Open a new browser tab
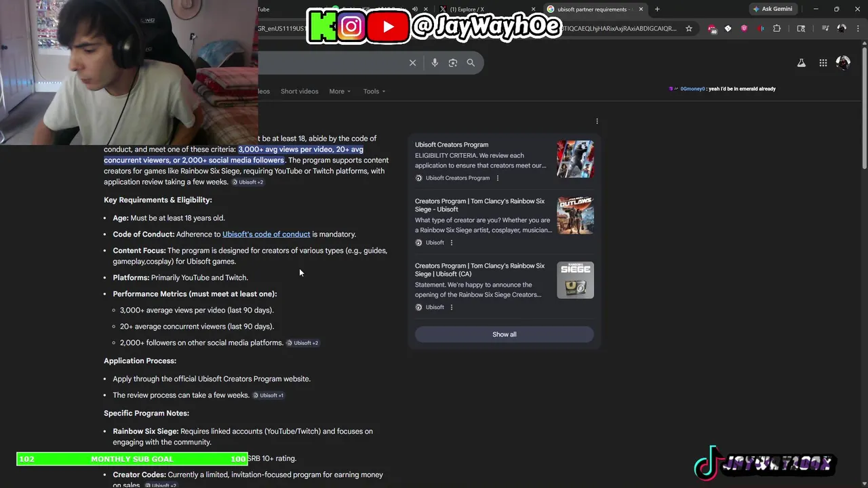868x488 pixels. [656, 9]
